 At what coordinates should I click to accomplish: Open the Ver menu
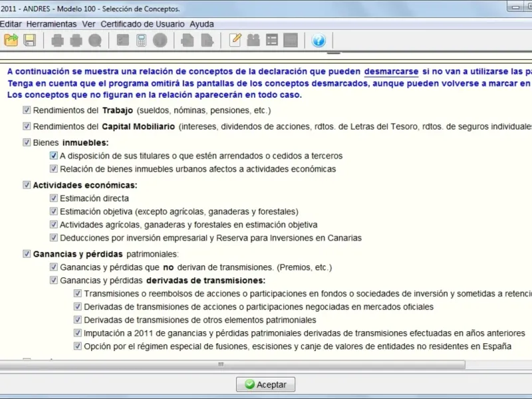88,24
